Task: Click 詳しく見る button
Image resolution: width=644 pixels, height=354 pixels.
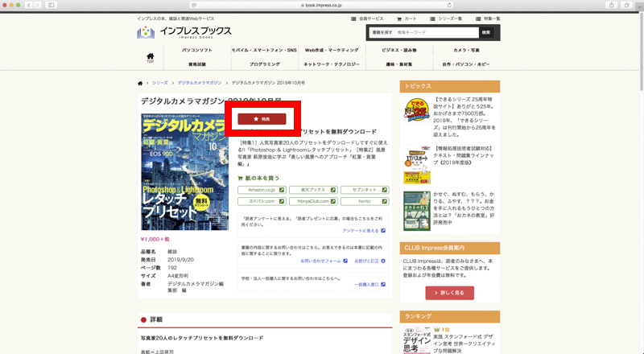Action: click(449, 293)
